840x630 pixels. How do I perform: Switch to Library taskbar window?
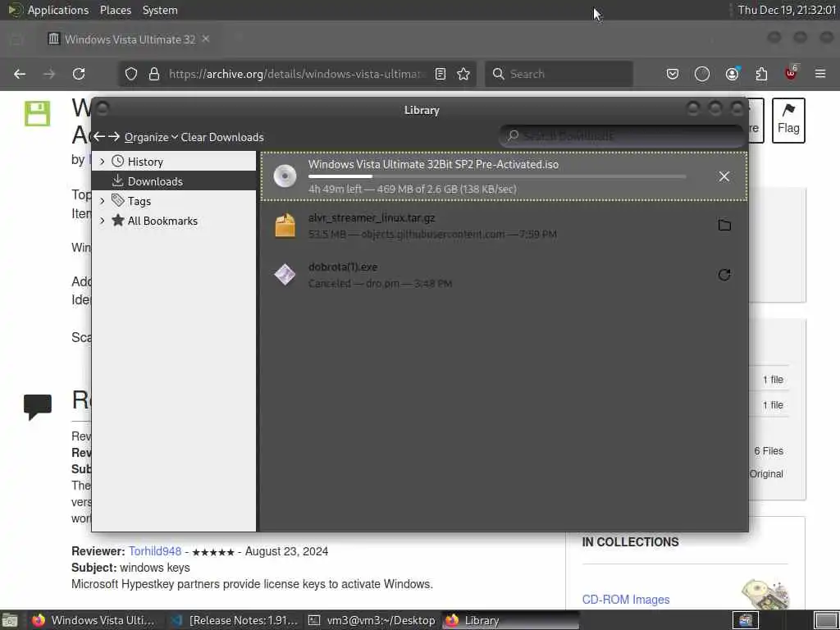click(x=510, y=620)
